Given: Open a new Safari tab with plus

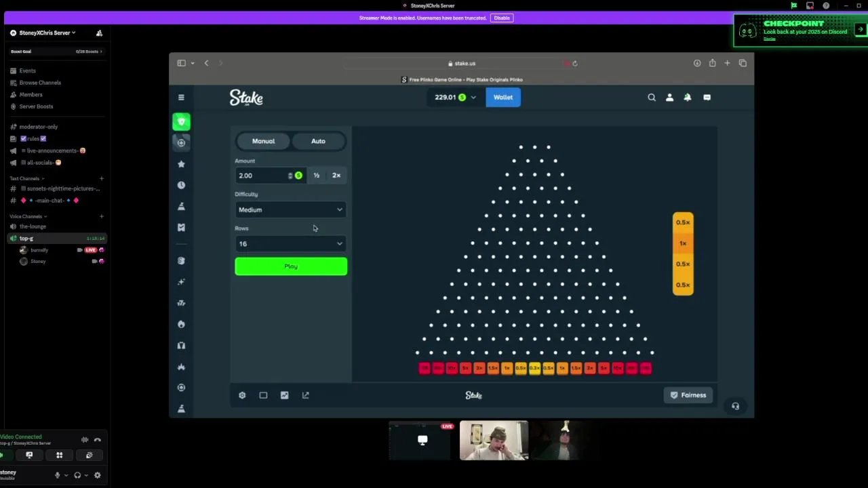Looking at the screenshot, I should pyautogui.click(x=727, y=63).
